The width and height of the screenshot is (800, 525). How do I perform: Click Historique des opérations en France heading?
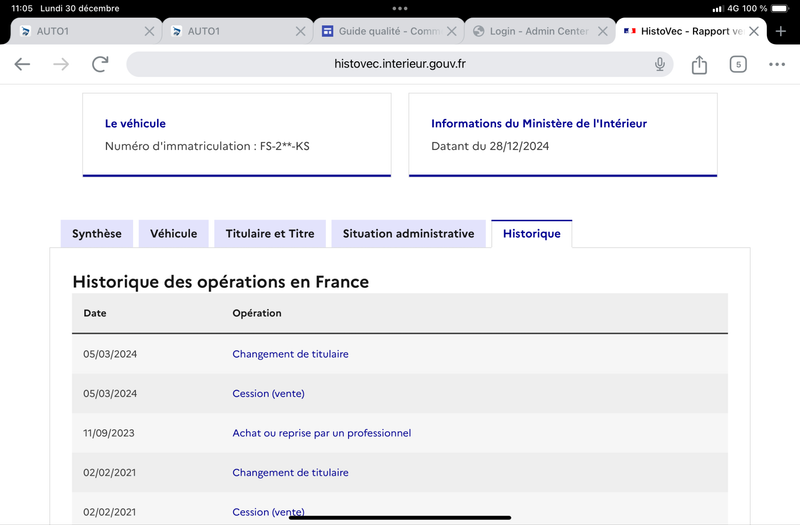(x=220, y=282)
